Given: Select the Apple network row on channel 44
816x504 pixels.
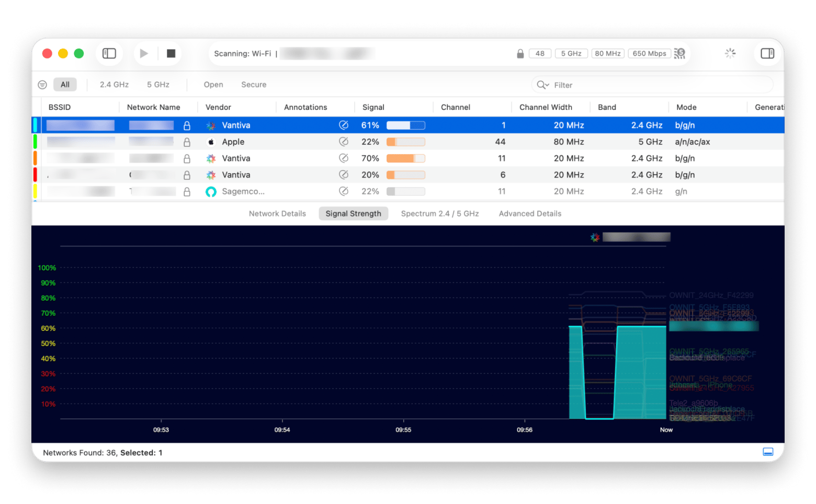Looking at the screenshot, I should tap(408, 142).
